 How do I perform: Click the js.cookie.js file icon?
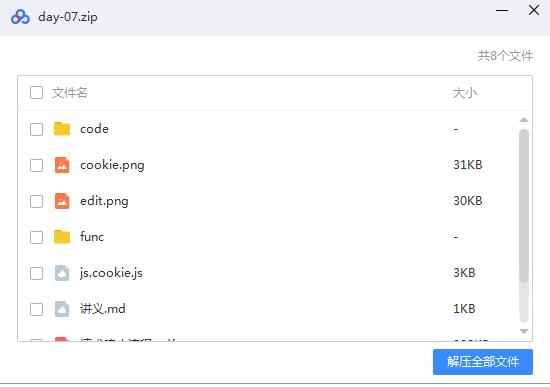tap(62, 273)
